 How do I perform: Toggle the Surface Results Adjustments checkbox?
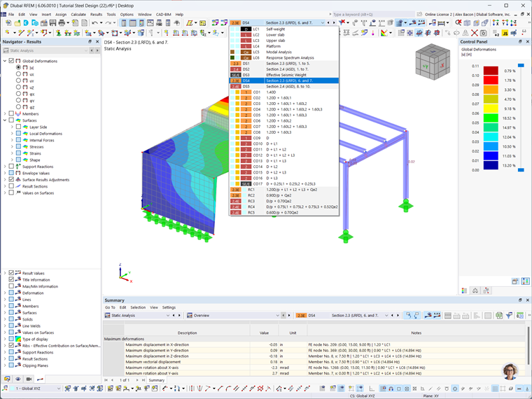tap(11, 179)
